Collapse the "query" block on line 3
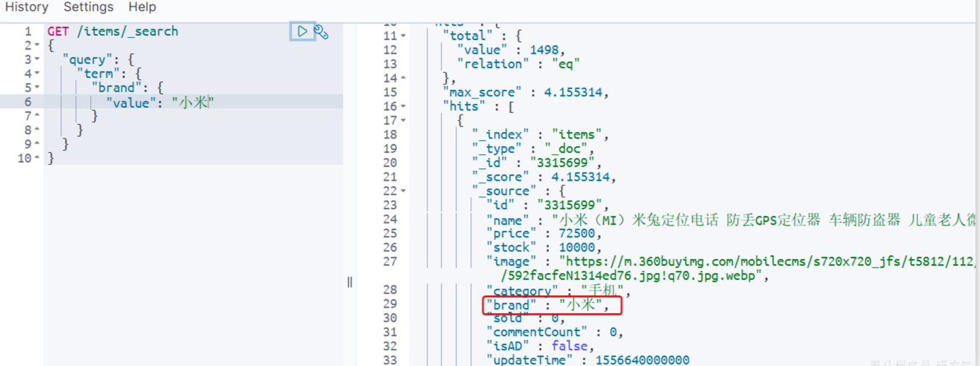Image resolution: width=980 pixels, height=366 pixels. [37, 59]
